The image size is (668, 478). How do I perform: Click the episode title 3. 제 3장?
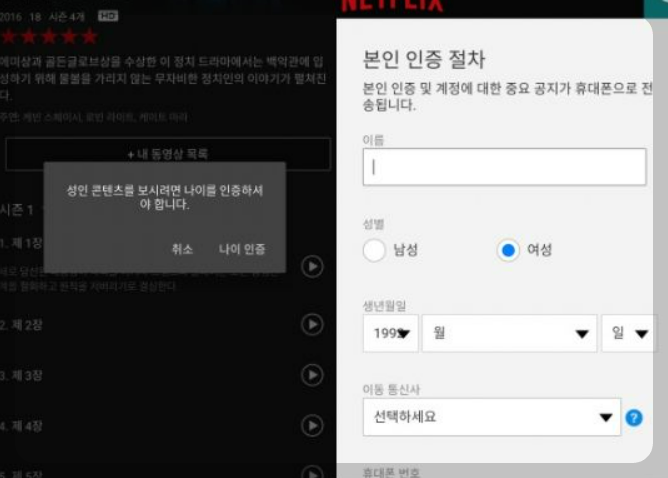tap(21, 376)
